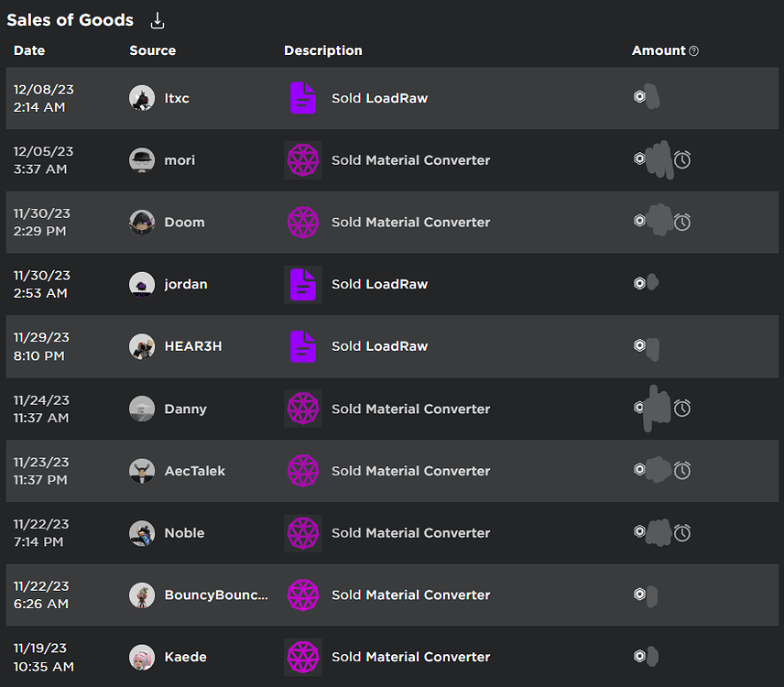Image resolution: width=784 pixels, height=687 pixels.
Task: Click the pending clock icon in Doom's row
Action: click(x=682, y=222)
